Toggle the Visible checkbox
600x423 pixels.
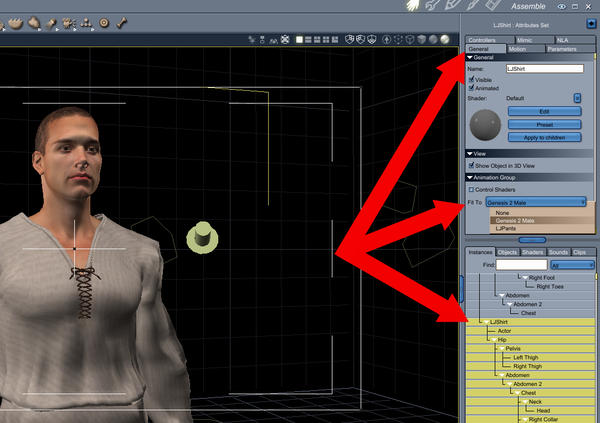point(471,79)
